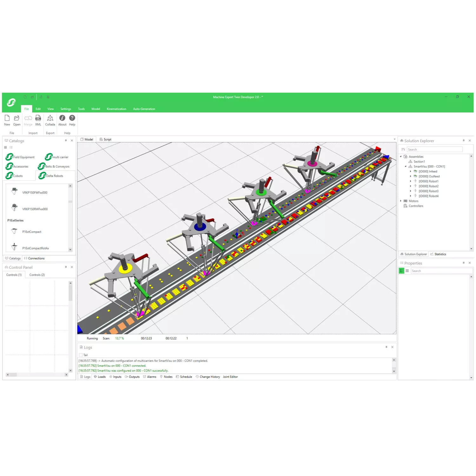Collapse the SmartVisu tree node
The image size is (476, 476).
[406, 166]
